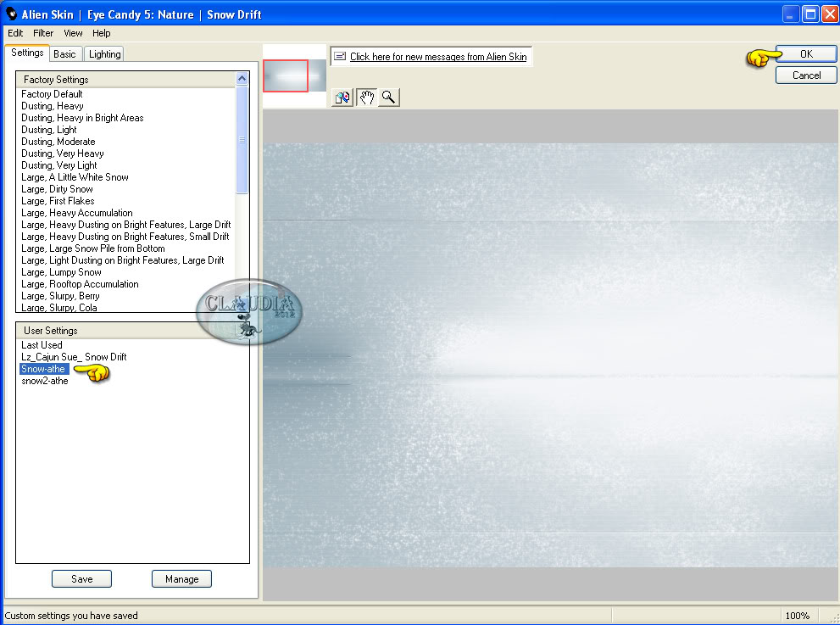Toggle the original/preview comparison icon
The height and width of the screenshot is (625, 840).
pyautogui.click(x=342, y=98)
